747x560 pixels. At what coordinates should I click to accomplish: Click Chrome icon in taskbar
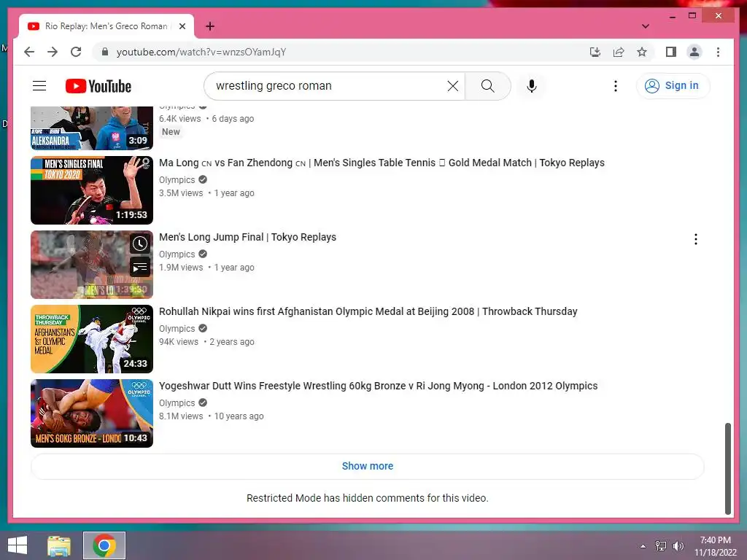[x=104, y=545]
